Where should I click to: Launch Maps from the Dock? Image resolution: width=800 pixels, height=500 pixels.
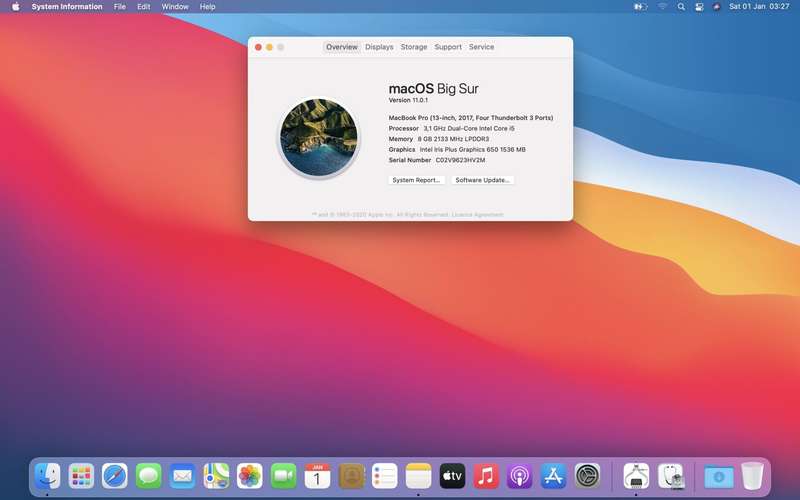point(216,476)
